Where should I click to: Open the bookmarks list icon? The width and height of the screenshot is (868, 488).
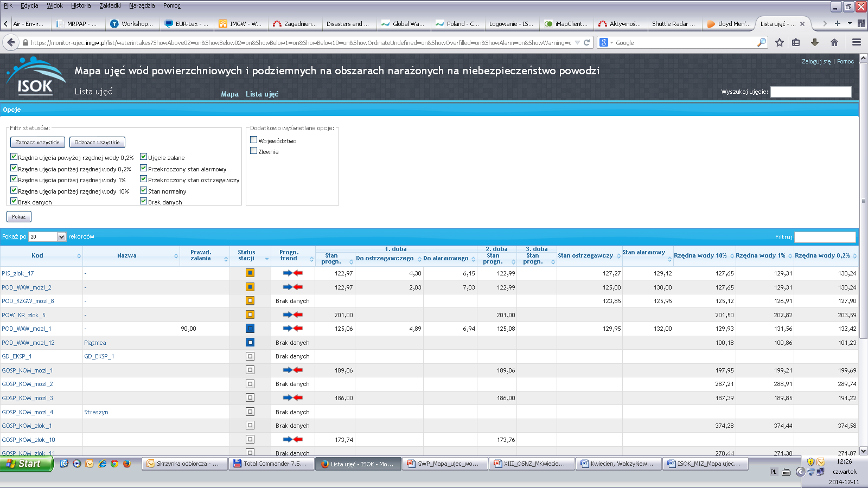(796, 42)
